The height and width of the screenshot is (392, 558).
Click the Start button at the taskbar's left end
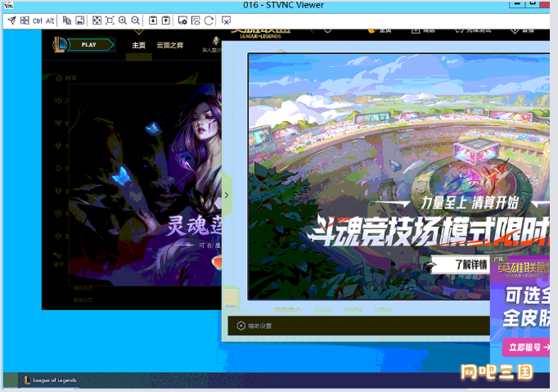11,381
